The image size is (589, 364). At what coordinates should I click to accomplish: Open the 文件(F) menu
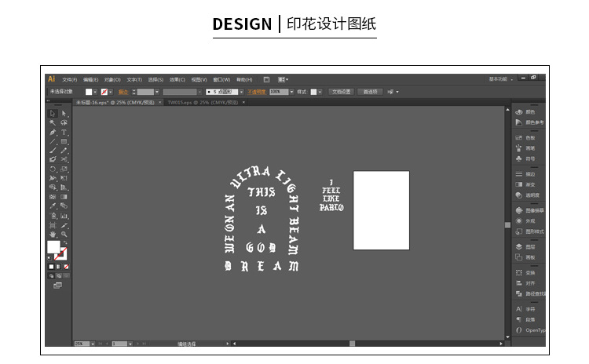[69, 79]
